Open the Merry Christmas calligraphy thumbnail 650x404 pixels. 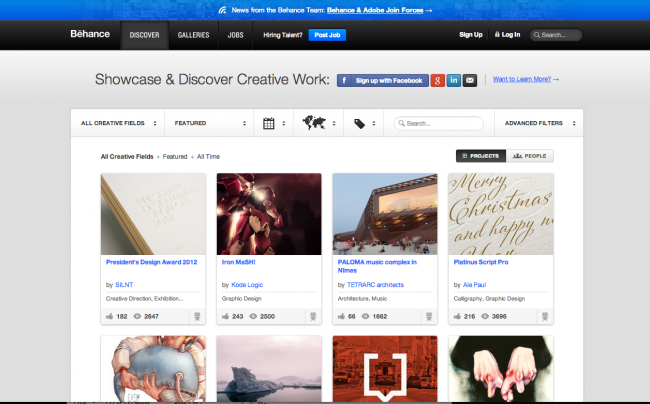(501, 214)
